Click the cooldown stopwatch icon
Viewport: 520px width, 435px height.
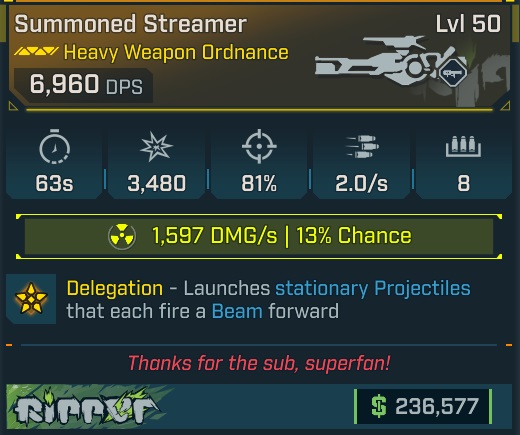coord(55,147)
